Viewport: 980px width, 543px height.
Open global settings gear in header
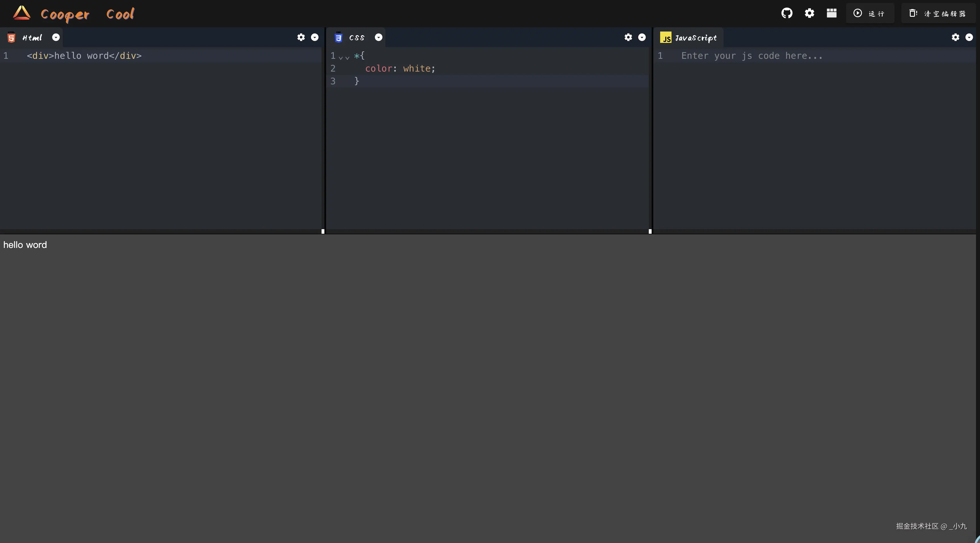809,13
